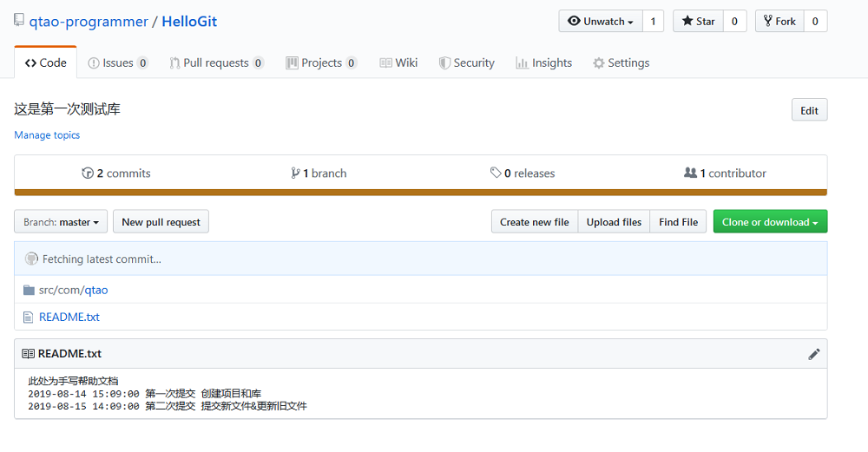Click the Insights bar chart icon
The width and height of the screenshot is (868, 452).
click(522, 63)
